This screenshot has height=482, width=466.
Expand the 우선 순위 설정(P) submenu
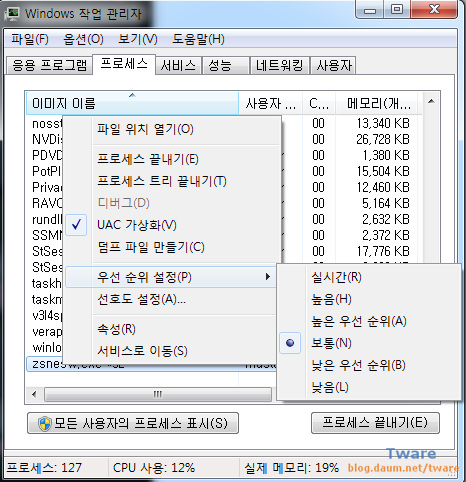click(170, 277)
